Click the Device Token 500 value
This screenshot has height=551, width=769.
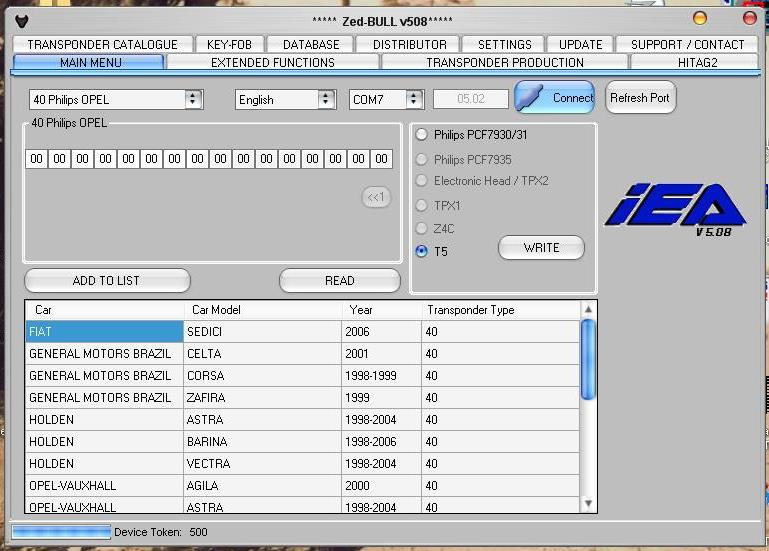pyautogui.click(x=198, y=532)
